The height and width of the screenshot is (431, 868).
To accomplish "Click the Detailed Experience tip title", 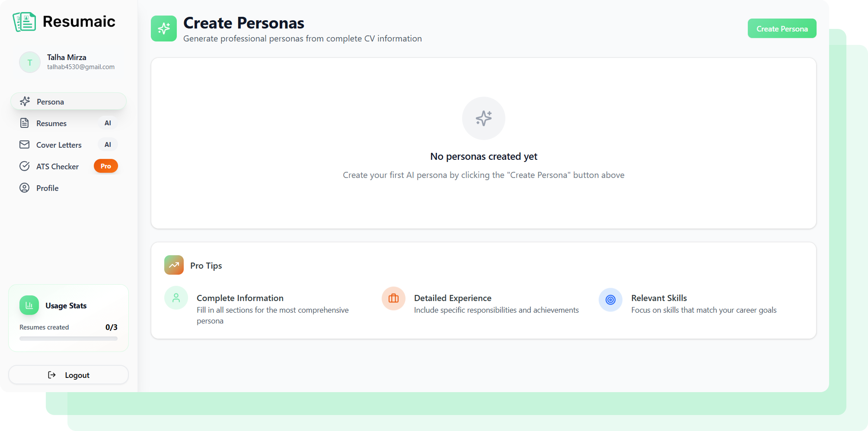I will pyautogui.click(x=453, y=298).
